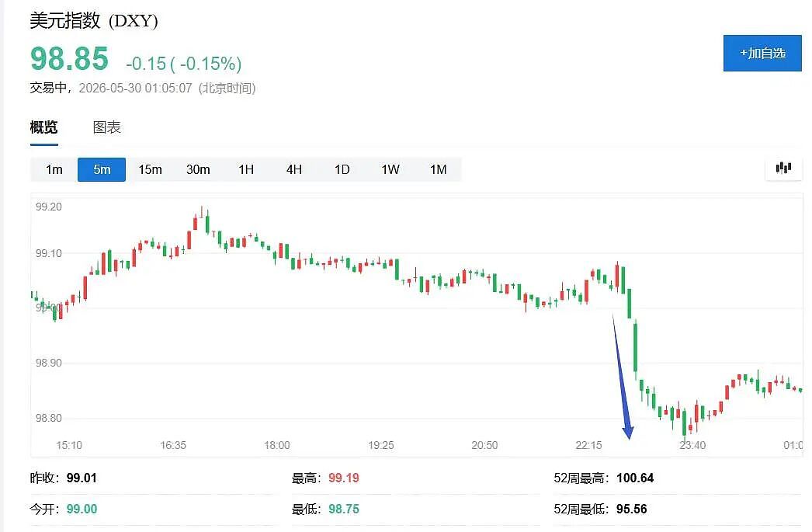Click the 52周最低 value 95.56

632,509
